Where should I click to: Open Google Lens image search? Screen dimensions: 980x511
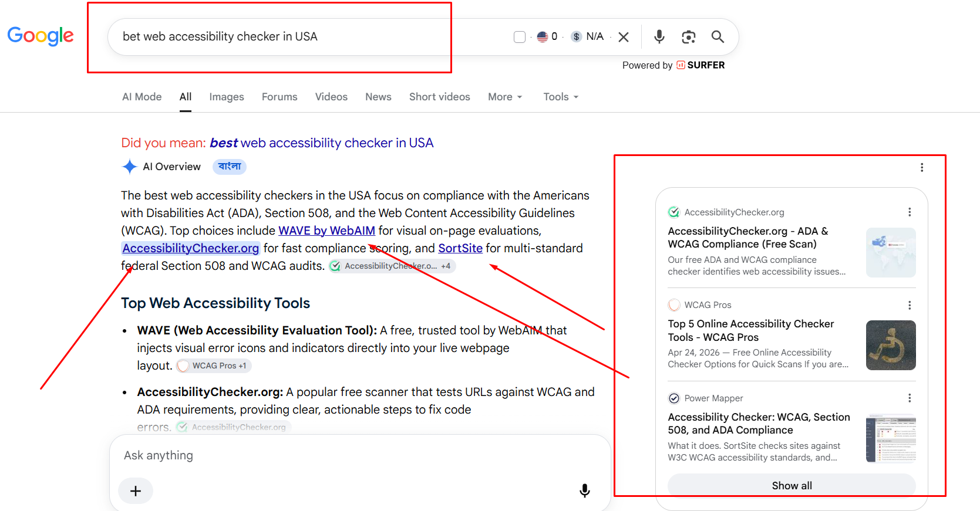(x=689, y=37)
